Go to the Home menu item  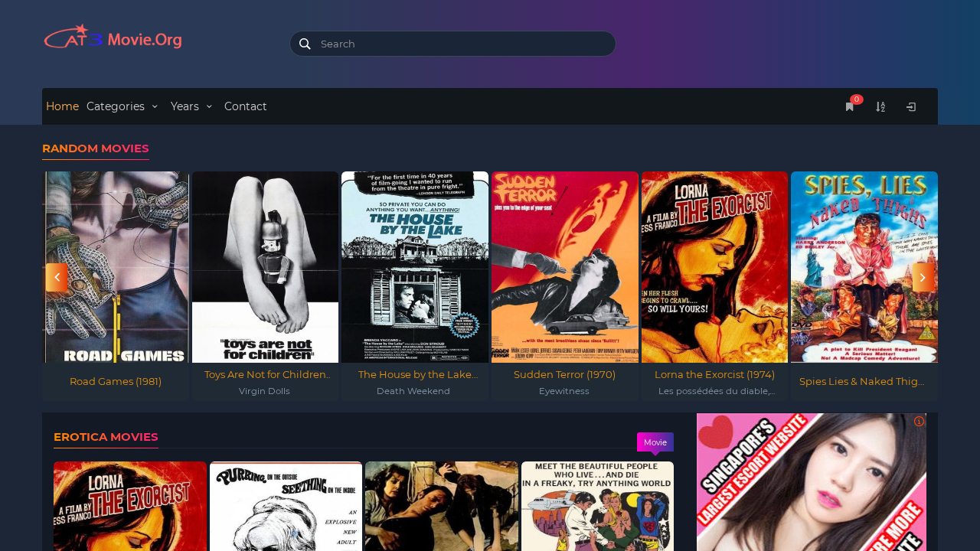coord(62,106)
